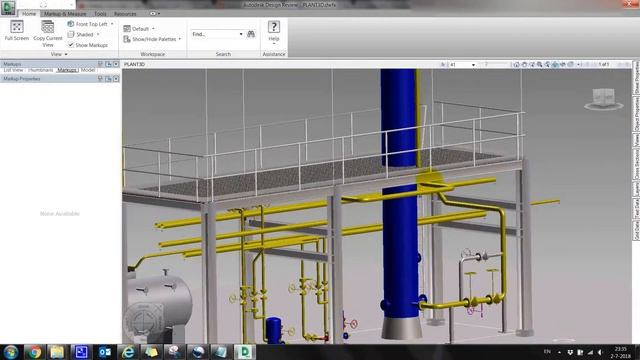
Task: Select the Model palette tab
Action: pyautogui.click(x=88, y=70)
